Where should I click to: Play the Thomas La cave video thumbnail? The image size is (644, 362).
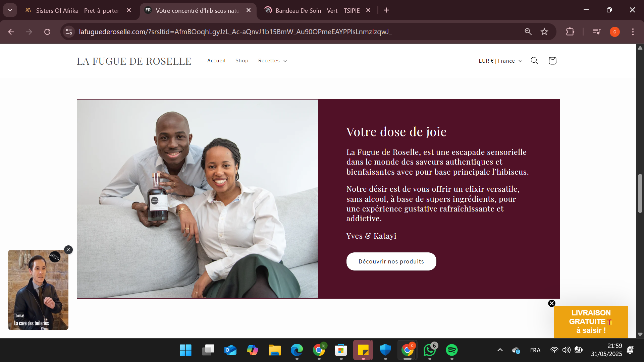click(38, 290)
